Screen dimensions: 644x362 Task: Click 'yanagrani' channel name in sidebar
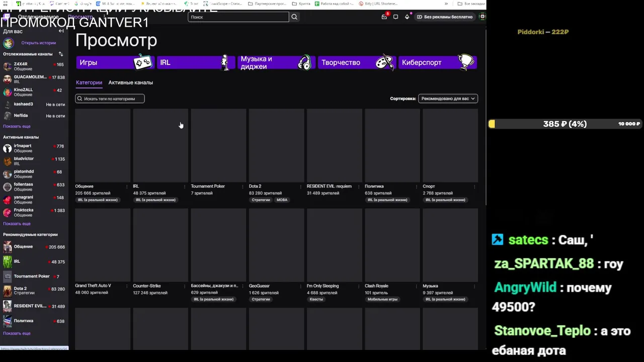tap(23, 198)
